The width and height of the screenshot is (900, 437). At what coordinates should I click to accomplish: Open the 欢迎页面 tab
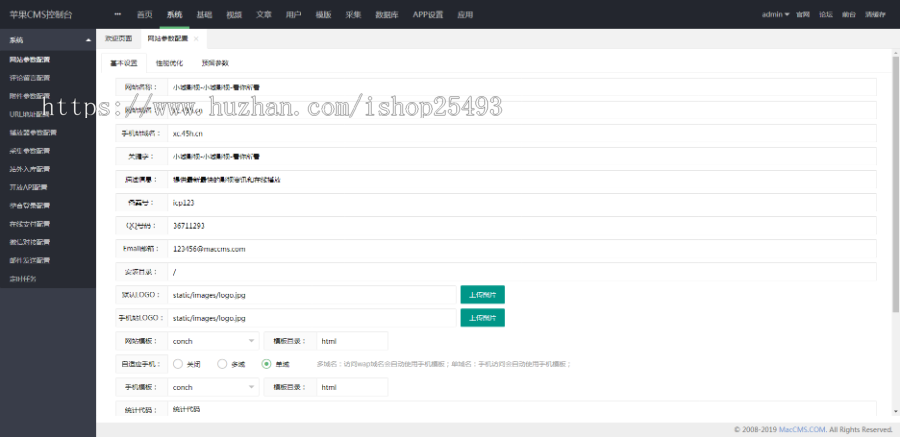point(118,38)
